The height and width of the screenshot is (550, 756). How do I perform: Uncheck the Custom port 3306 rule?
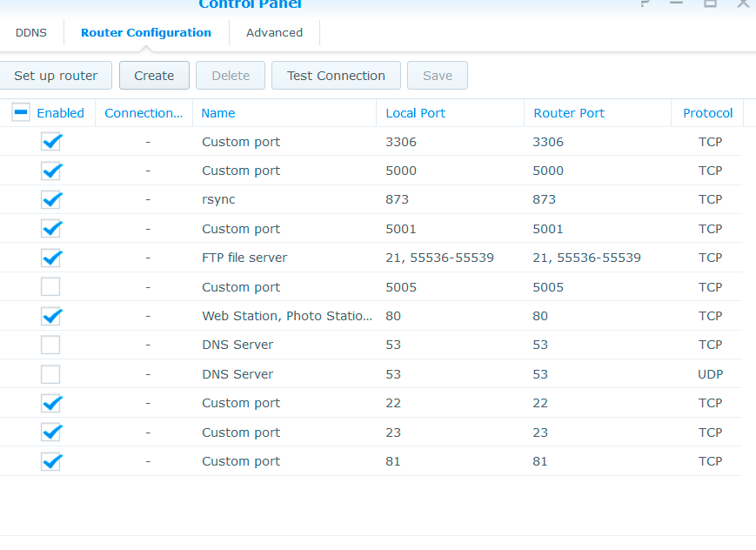[x=51, y=142]
